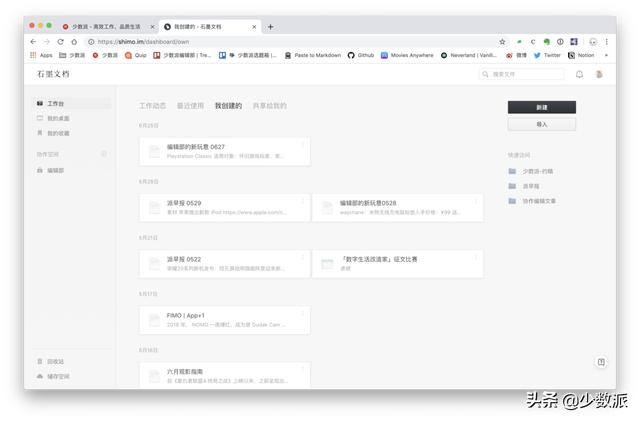Screen dimensions: 640x421
Task: Click the dark 新建 button
Action: click(542, 107)
